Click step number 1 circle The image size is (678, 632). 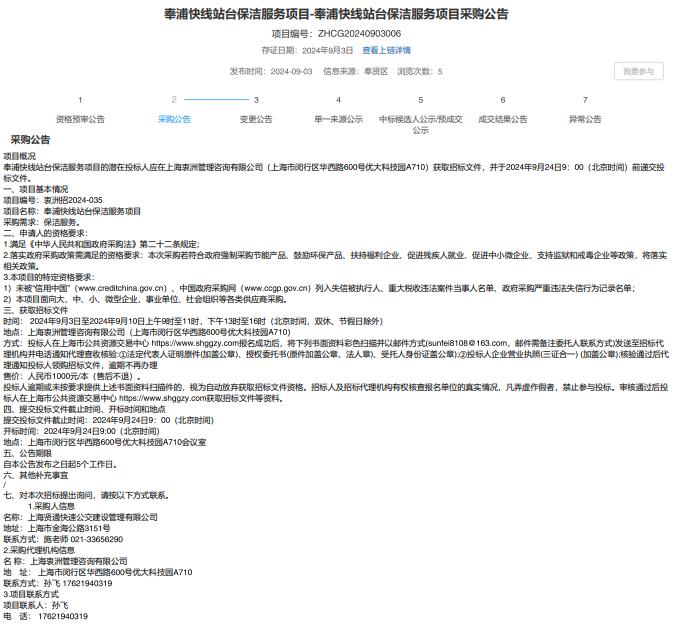click(80, 100)
